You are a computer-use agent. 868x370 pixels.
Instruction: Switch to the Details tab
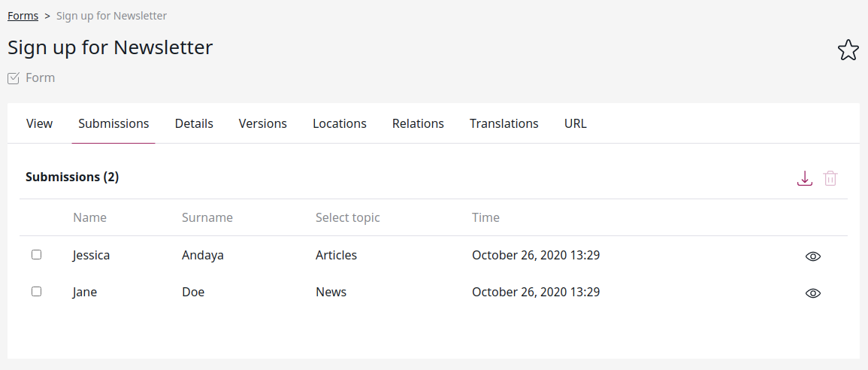tap(194, 123)
